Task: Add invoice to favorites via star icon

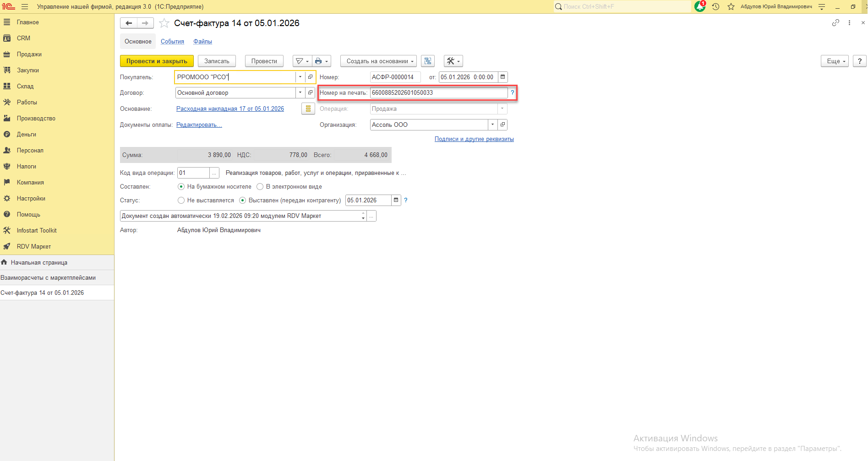Action: click(x=164, y=23)
